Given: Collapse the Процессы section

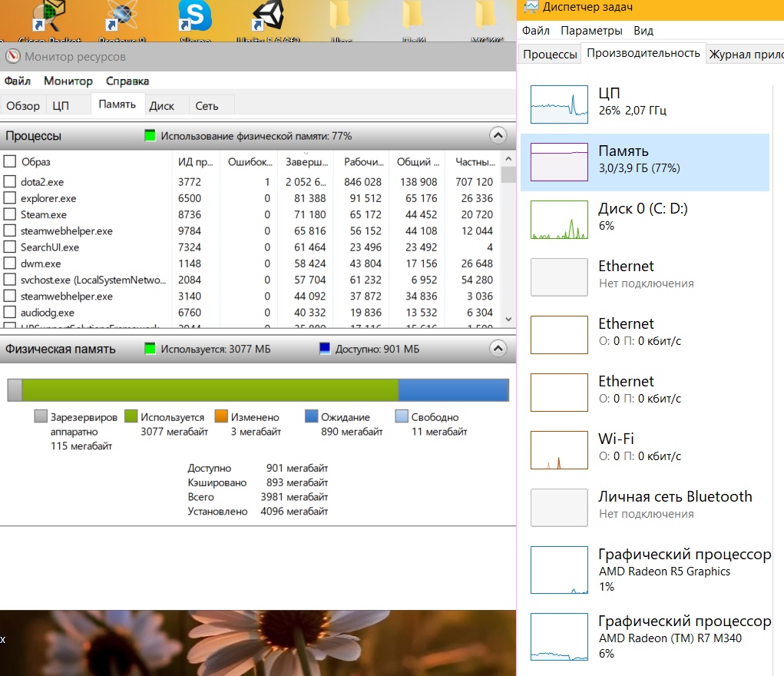Looking at the screenshot, I should point(498,136).
